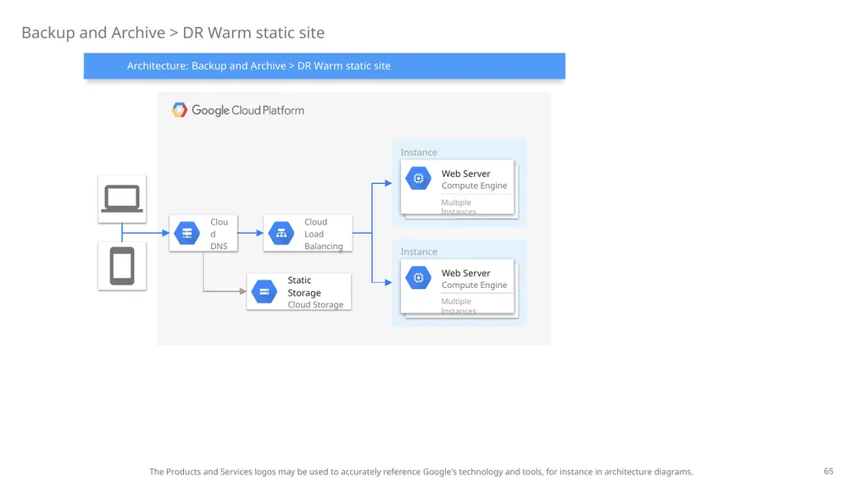Click upper 'Multiple Instances' text
Viewport: 868px width, 488px height.
pos(459,207)
